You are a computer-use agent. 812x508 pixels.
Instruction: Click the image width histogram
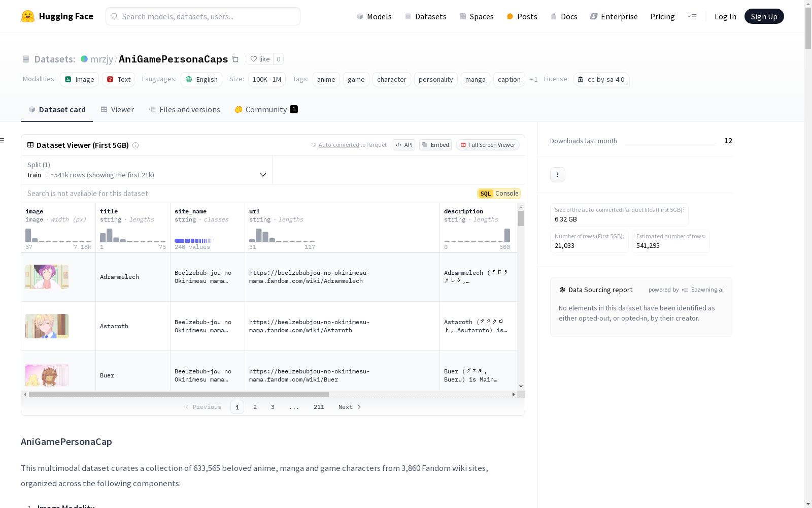pyautogui.click(x=58, y=235)
